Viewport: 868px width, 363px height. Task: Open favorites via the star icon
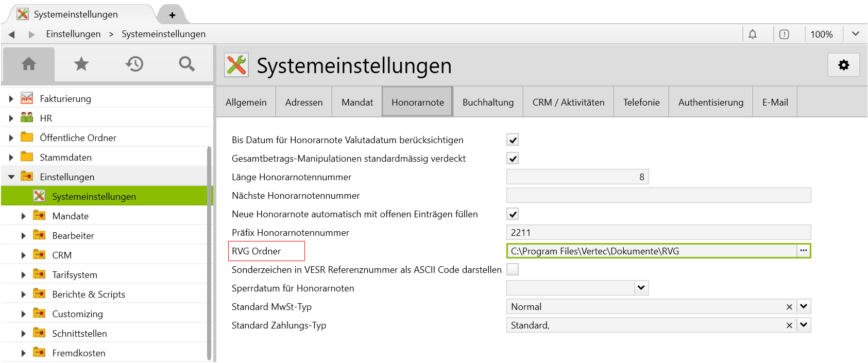(x=81, y=64)
